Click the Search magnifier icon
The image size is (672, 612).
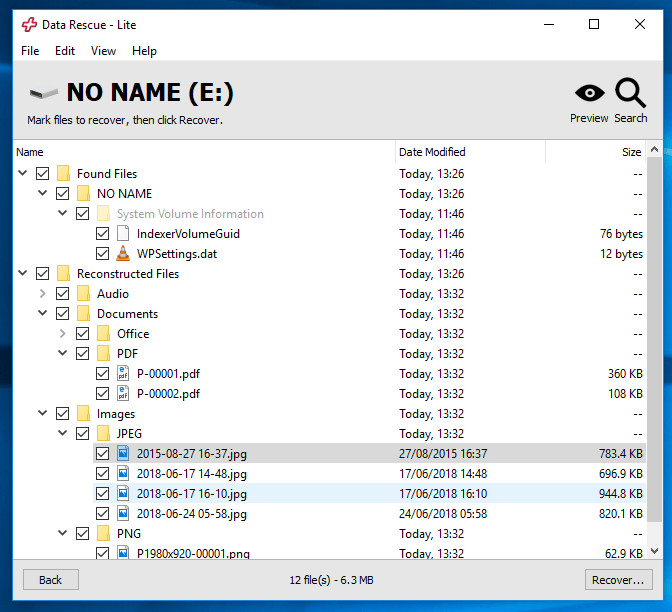point(630,94)
